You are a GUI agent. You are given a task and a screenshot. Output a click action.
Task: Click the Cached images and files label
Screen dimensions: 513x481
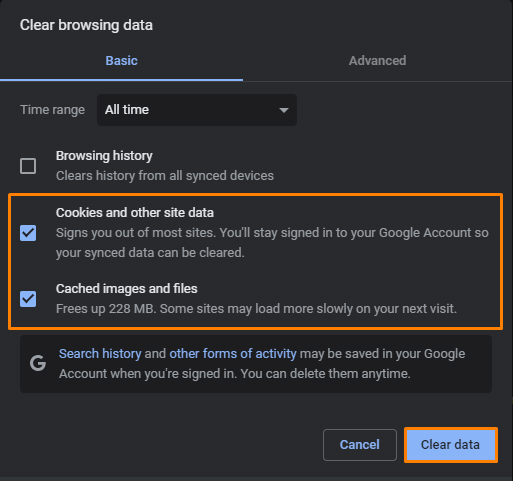(127, 289)
